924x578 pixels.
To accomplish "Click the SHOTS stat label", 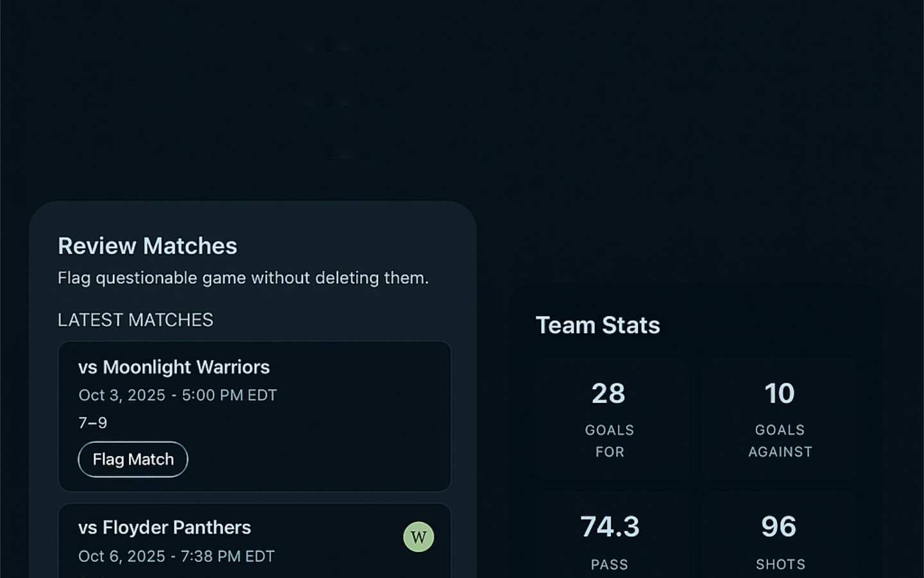I will pos(780,565).
